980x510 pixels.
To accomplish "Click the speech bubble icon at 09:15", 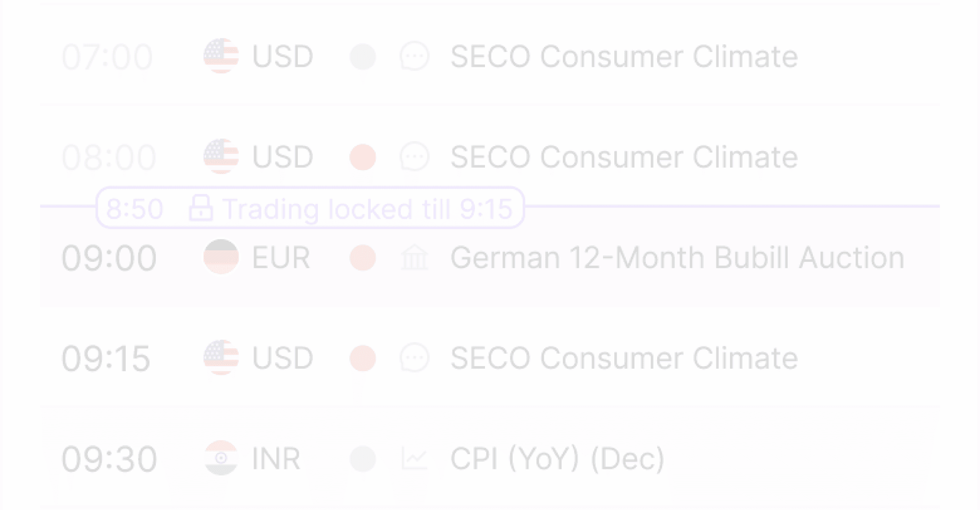I will pos(414,358).
